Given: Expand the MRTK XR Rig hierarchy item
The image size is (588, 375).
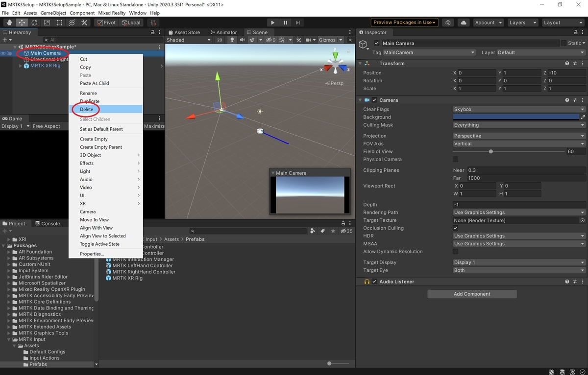Looking at the screenshot, I should click(20, 66).
